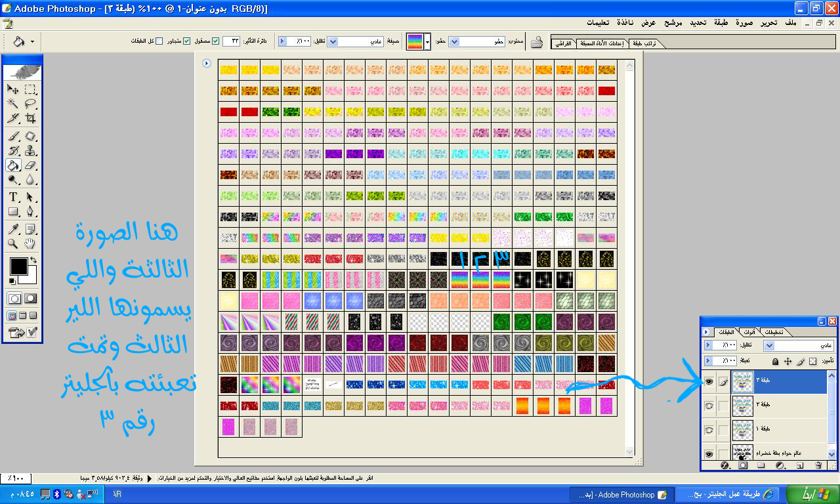840x504 pixels.
Task: Select the Crop tool
Action: (30, 119)
